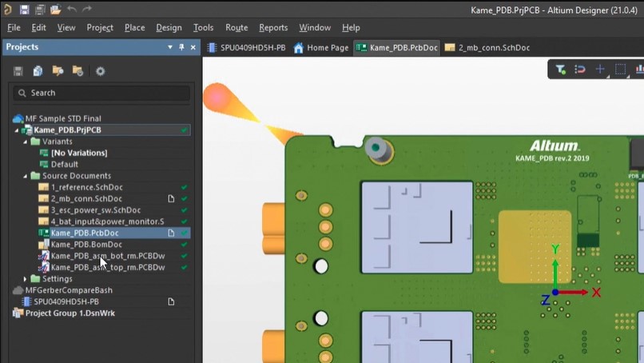
Task: Select Kame_PDB.PcbDoc in the tree
Action: pyautogui.click(x=85, y=233)
